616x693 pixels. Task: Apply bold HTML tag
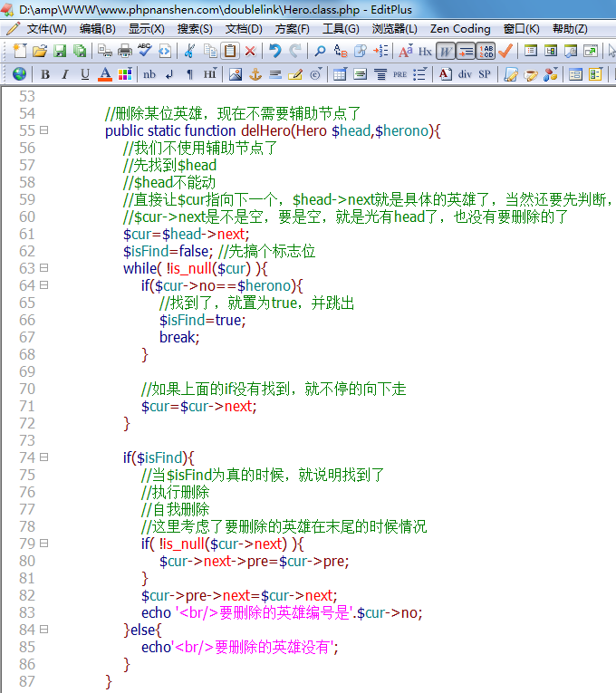[x=45, y=74]
